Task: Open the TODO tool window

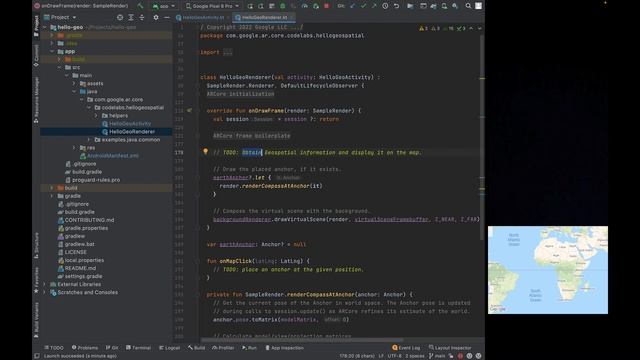Action: point(54,348)
